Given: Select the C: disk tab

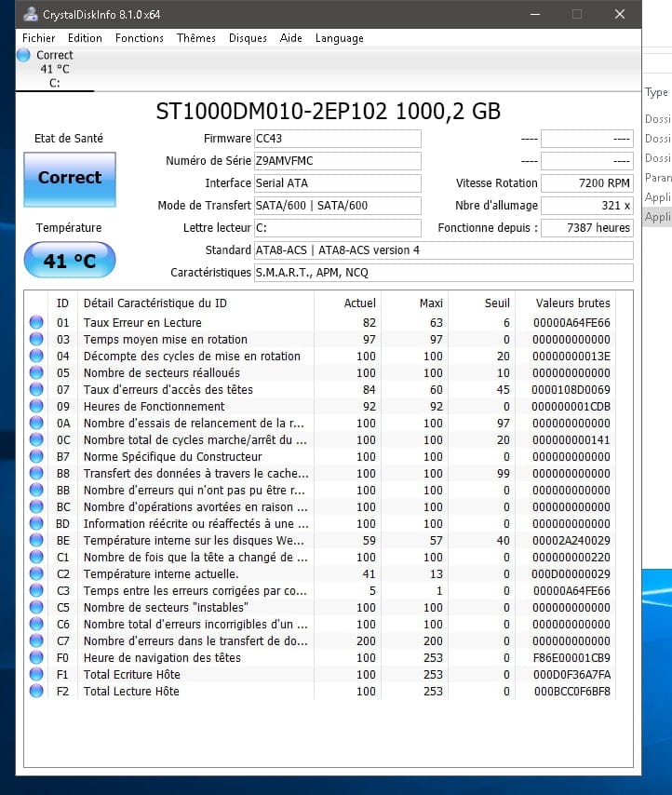Looking at the screenshot, I should point(54,70).
